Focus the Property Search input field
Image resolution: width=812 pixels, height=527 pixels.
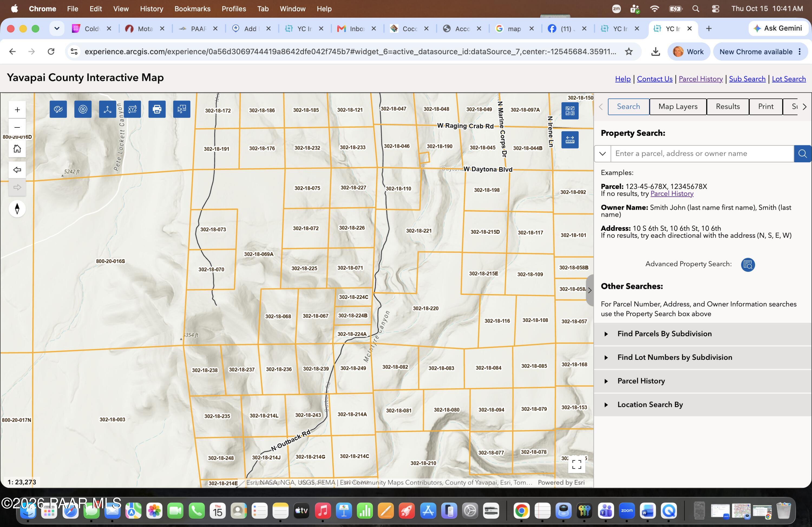[x=702, y=153]
